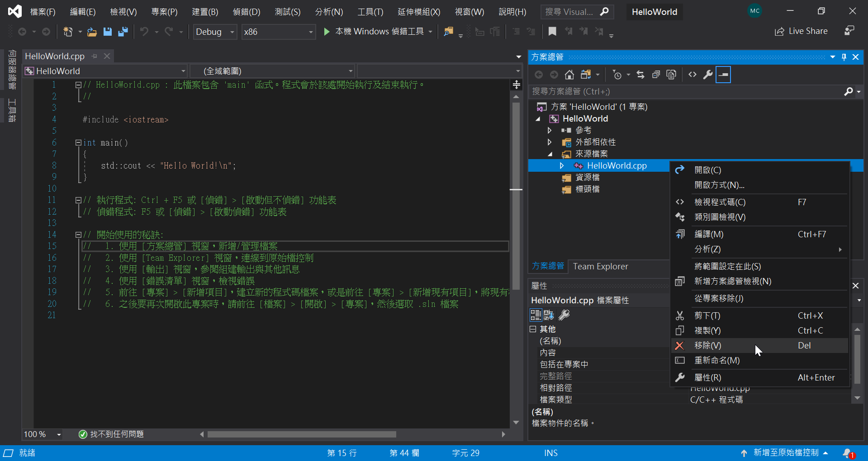Viewport: 868px width, 461px height.
Task: Click the bookmark toolbar icon
Action: 552,32
